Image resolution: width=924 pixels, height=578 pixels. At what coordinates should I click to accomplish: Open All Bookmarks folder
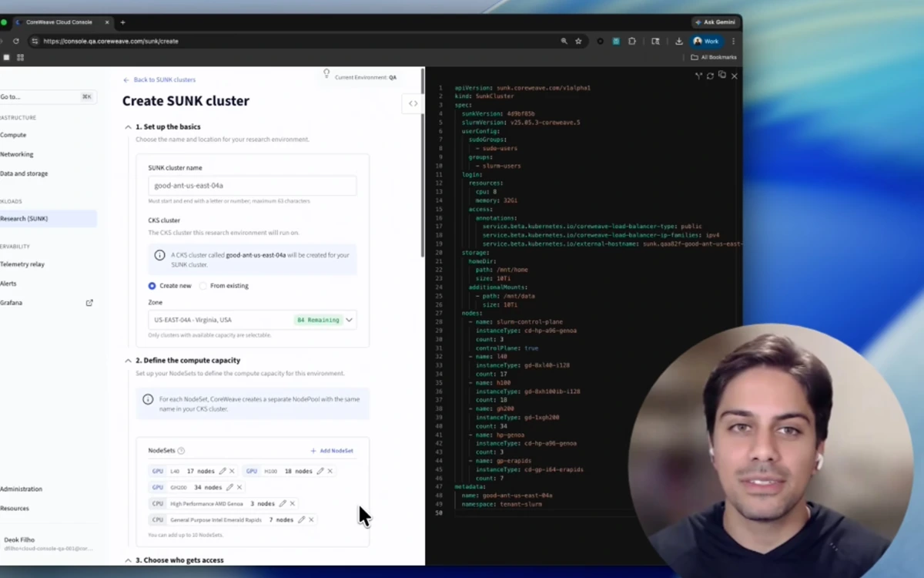tap(715, 57)
